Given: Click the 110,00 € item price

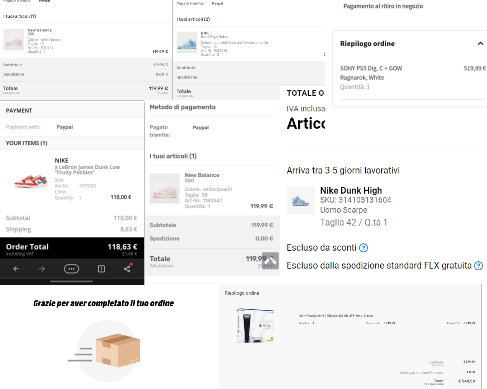Looking at the screenshot, I should click(121, 197).
